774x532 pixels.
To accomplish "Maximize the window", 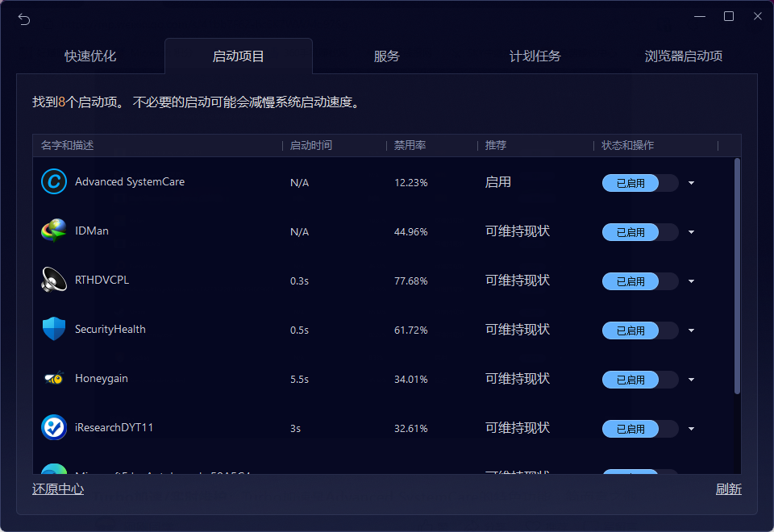I will tap(729, 16).
